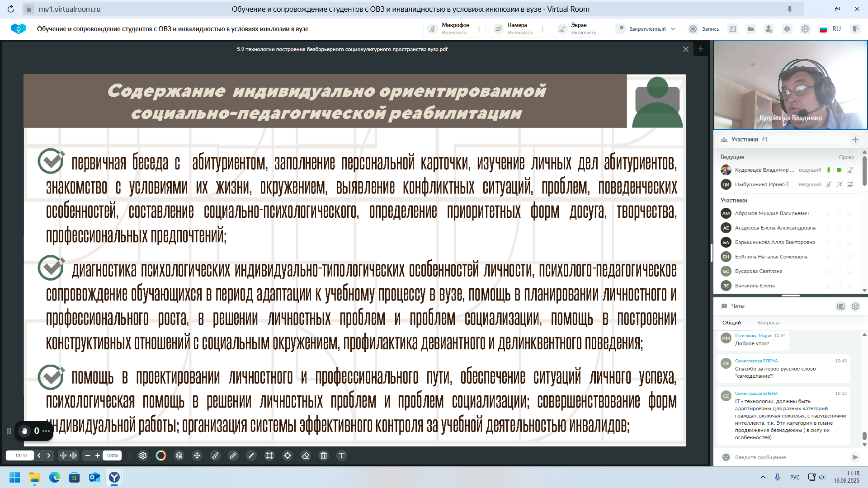
Task: Select the Общий chat tab
Action: (x=731, y=323)
